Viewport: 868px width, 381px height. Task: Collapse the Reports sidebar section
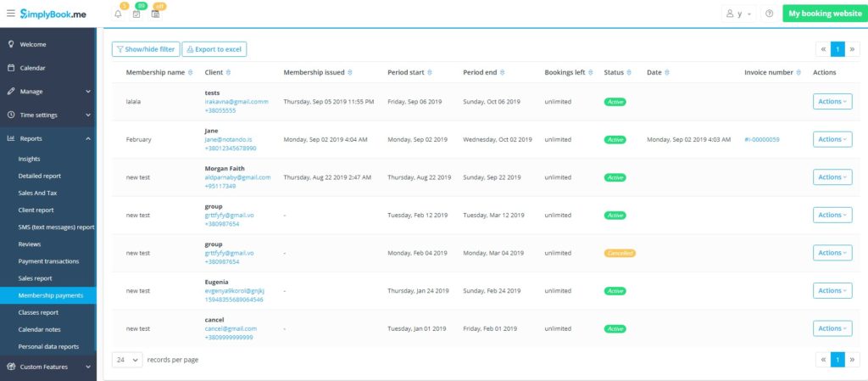click(x=48, y=138)
